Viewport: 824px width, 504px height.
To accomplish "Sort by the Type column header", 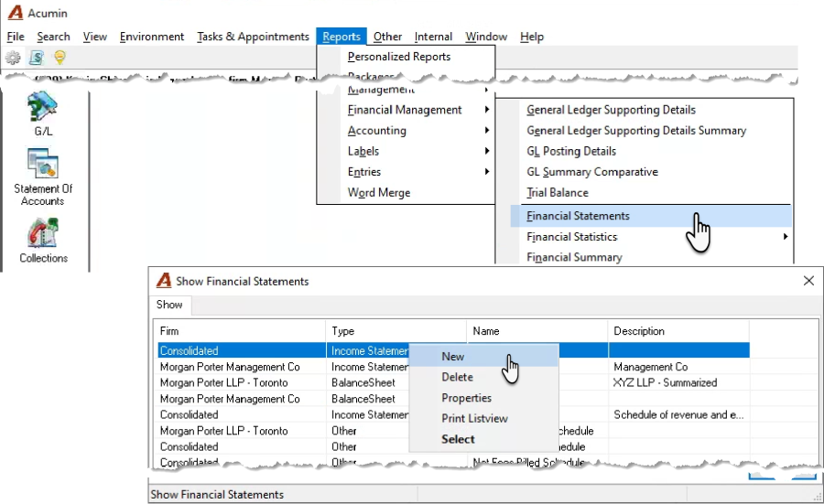I will [396, 331].
